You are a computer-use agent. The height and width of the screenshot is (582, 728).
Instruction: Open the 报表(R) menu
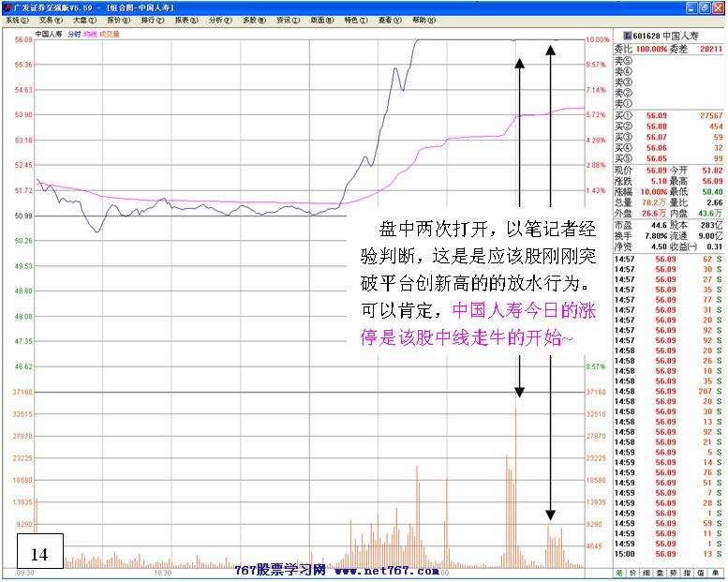click(186, 21)
